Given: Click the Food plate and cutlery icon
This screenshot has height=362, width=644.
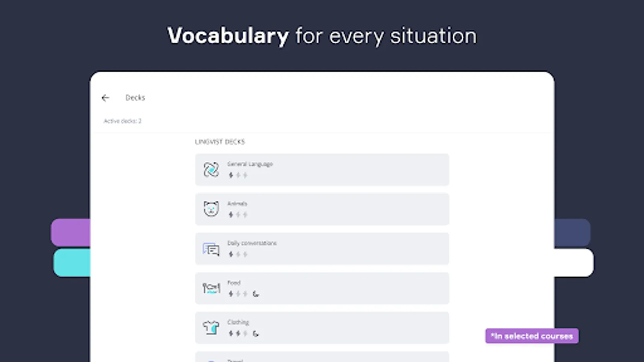Looking at the screenshot, I should [x=211, y=288].
